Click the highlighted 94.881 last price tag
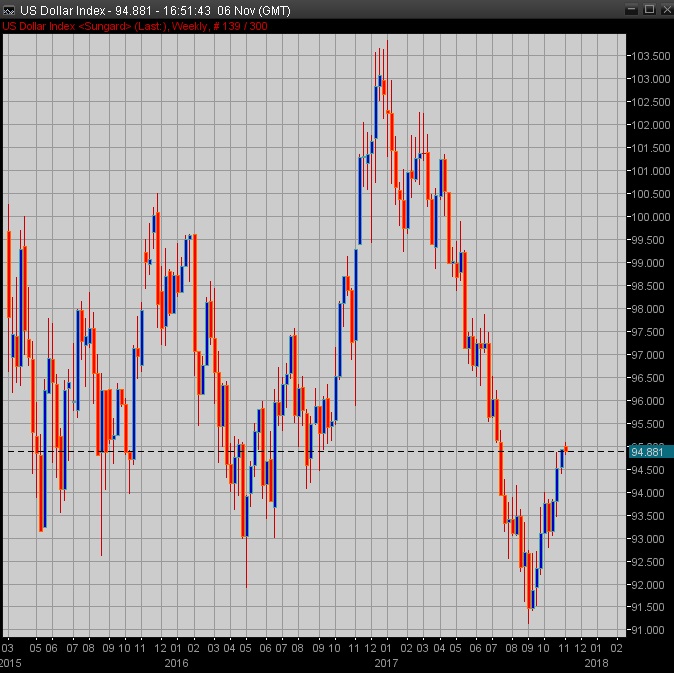 [648, 451]
